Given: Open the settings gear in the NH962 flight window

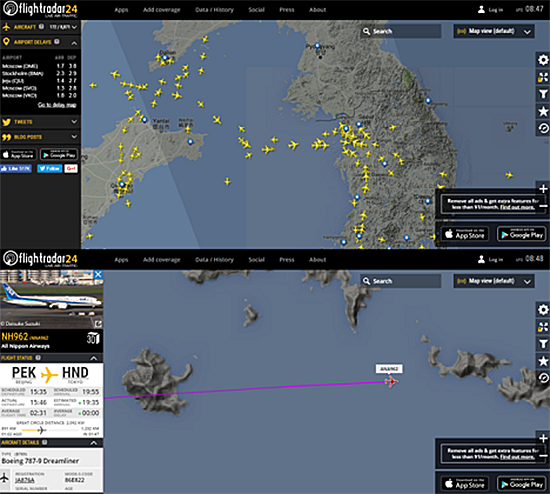Looking at the screenshot, I should click(543, 310).
